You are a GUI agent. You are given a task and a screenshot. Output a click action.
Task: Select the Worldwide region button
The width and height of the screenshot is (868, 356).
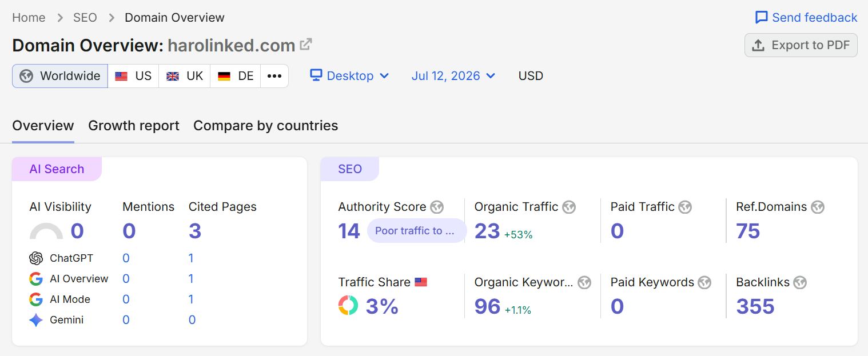tap(60, 76)
